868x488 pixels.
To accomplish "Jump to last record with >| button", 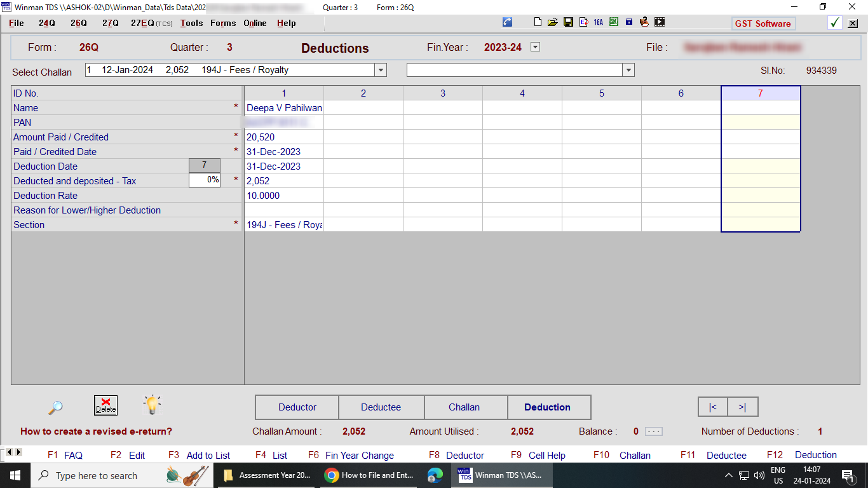I will coord(742,407).
